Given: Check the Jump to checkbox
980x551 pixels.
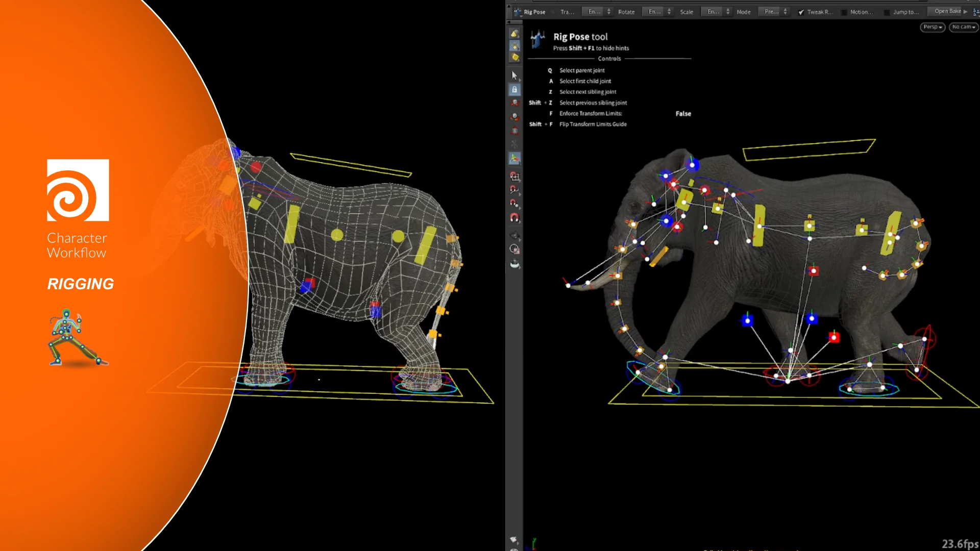Looking at the screenshot, I should click(887, 12).
